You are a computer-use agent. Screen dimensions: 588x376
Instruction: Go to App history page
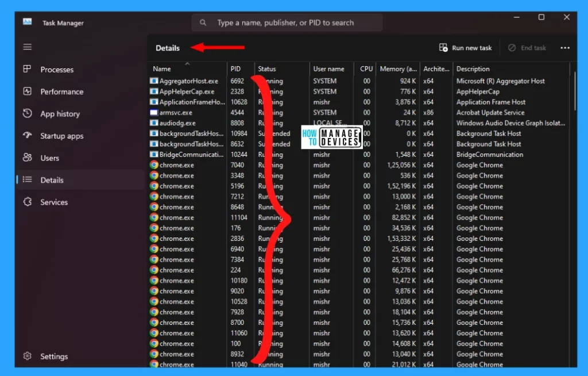pos(80,114)
